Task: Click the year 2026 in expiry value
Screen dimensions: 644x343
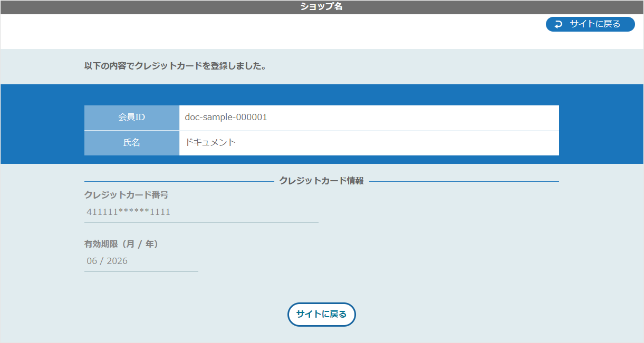Action: [x=117, y=261]
